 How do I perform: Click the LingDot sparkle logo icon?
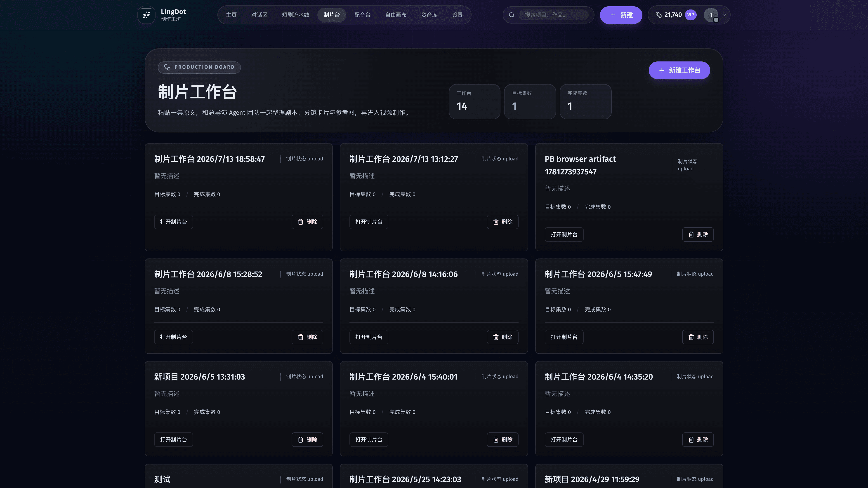tap(146, 15)
